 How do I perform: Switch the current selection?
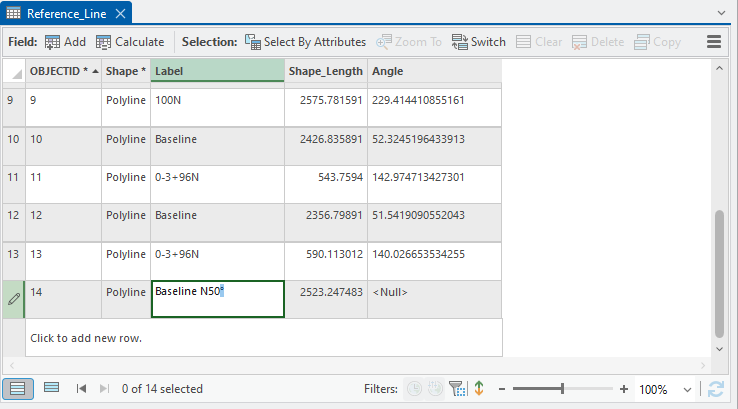click(x=479, y=42)
